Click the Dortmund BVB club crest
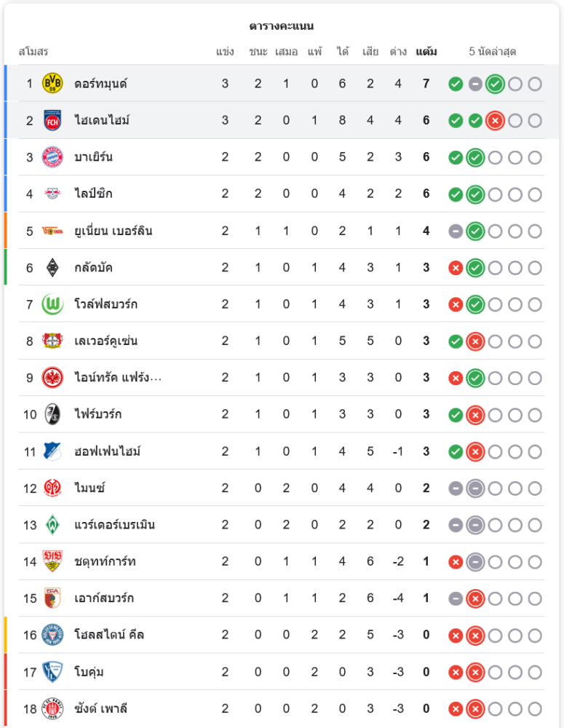 tap(52, 84)
